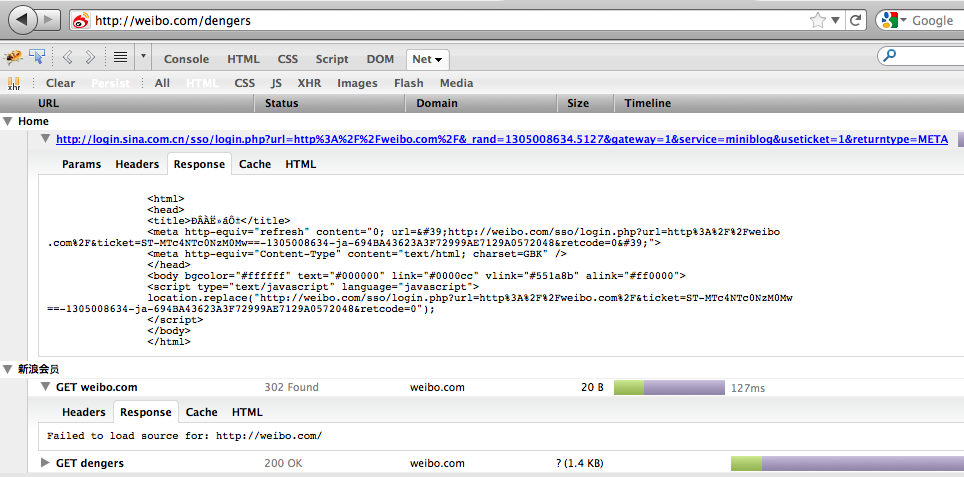Toggle the Images requests filter
Image resolution: width=964 pixels, height=477 pixels.
(357, 83)
